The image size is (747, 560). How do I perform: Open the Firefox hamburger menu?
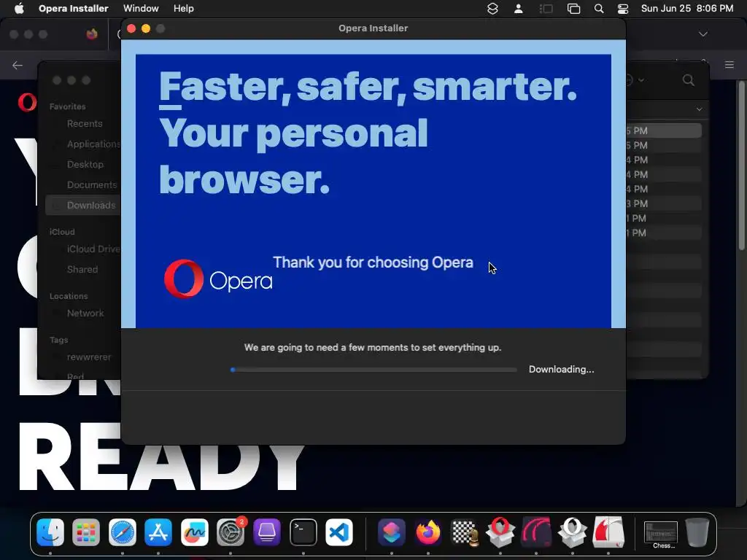[x=729, y=65]
